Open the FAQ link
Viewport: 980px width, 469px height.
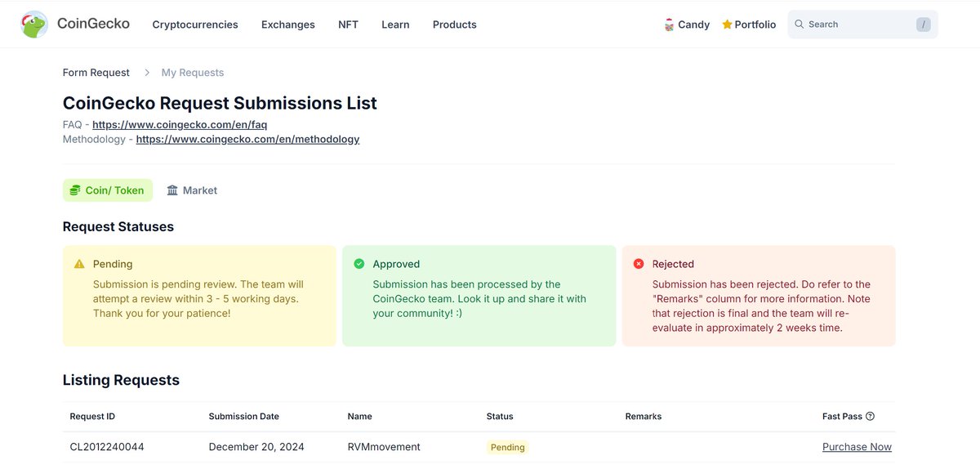click(180, 125)
